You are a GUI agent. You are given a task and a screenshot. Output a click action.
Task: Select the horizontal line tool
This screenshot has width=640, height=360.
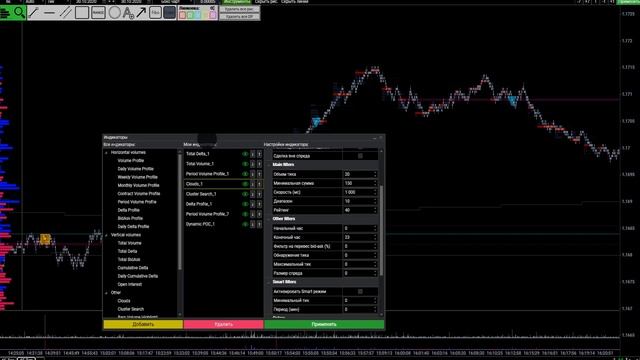(x=49, y=13)
